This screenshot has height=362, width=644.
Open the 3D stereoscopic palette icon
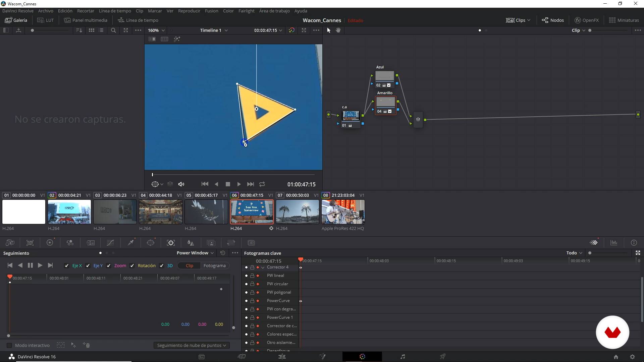point(251,243)
